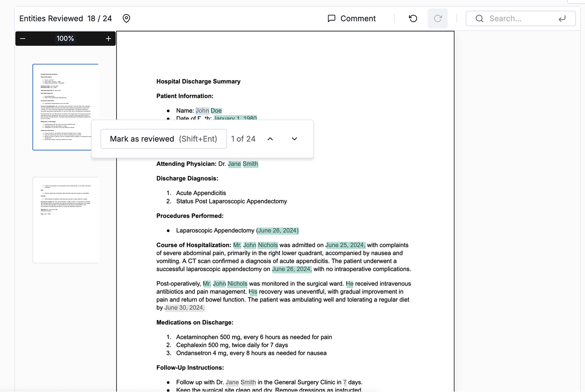Click Mark as reviewed button

click(x=163, y=139)
